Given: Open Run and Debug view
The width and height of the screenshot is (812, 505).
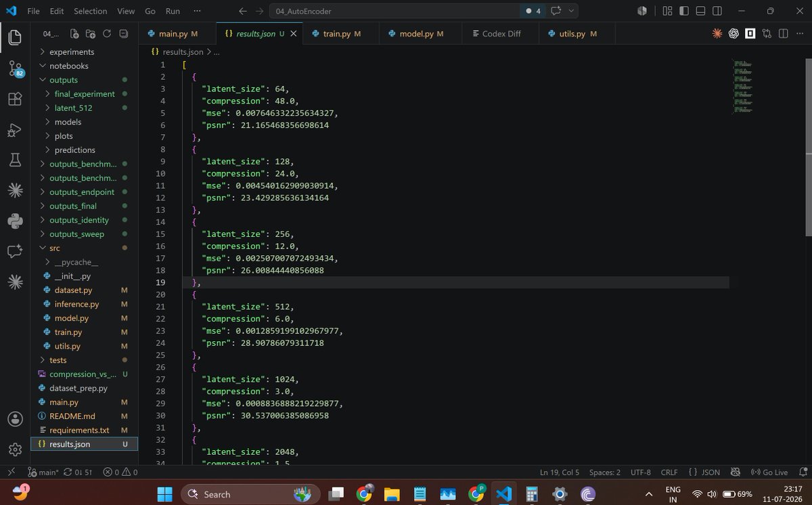Looking at the screenshot, I should [15, 130].
